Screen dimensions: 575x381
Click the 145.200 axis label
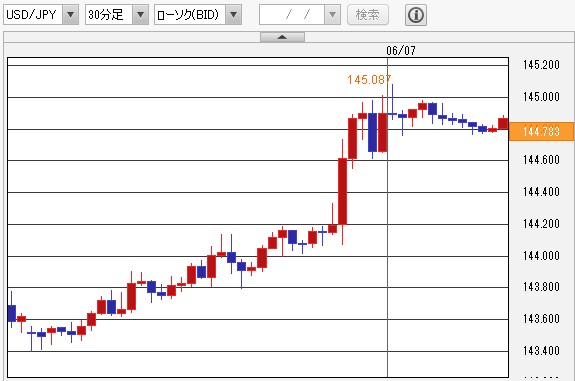(541, 65)
